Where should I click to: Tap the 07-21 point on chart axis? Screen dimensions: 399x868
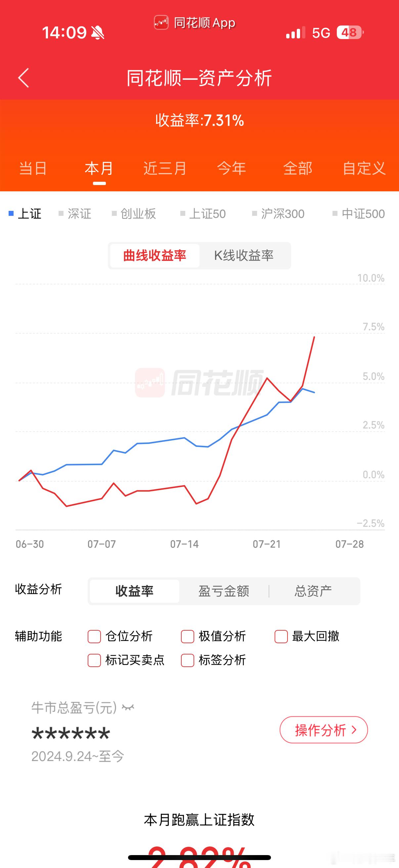(x=267, y=544)
